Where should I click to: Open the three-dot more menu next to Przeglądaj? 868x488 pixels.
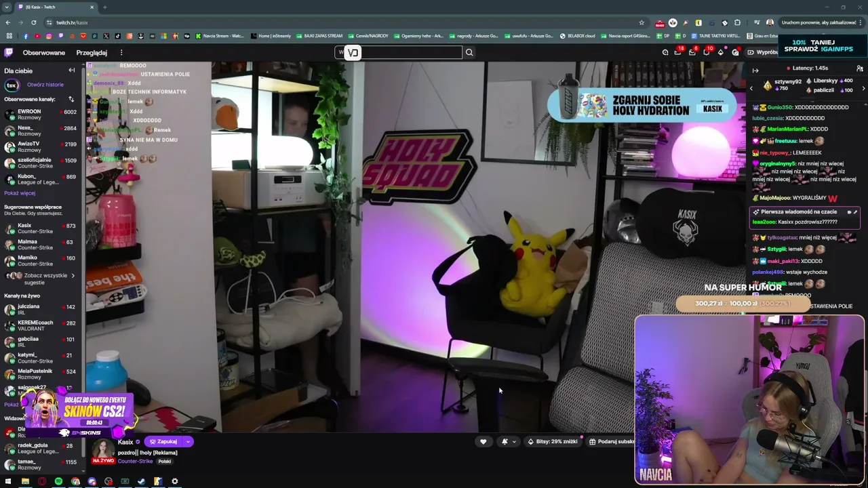click(121, 52)
